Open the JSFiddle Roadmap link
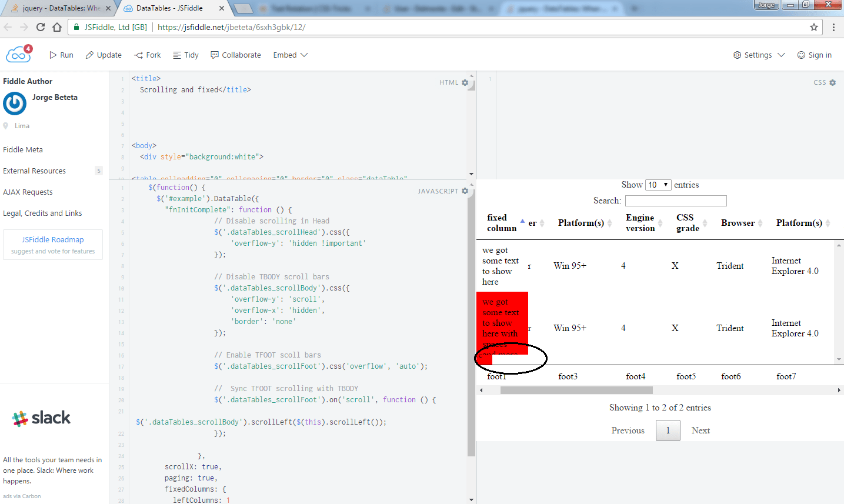The height and width of the screenshot is (504, 844). 52,239
